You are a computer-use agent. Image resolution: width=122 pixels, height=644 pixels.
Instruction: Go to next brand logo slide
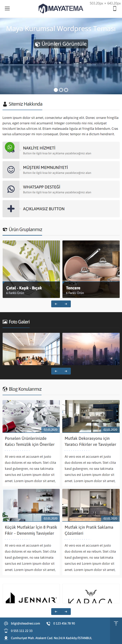[x=66, y=611]
